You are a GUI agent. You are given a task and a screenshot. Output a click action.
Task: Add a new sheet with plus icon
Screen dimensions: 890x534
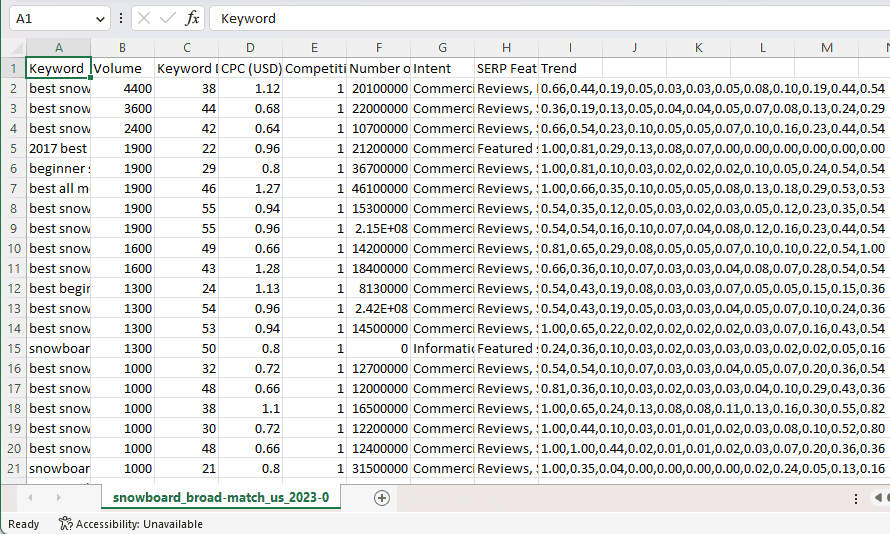(382, 498)
